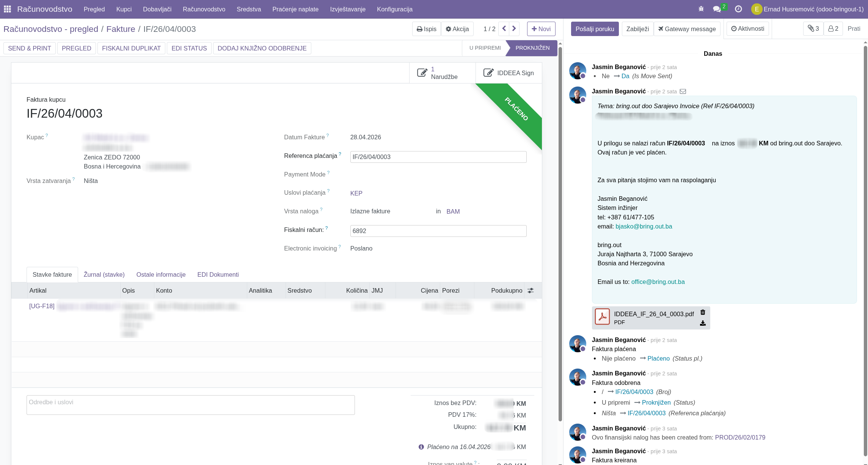
Task: Go to previous record arrow
Action: [x=504, y=28]
